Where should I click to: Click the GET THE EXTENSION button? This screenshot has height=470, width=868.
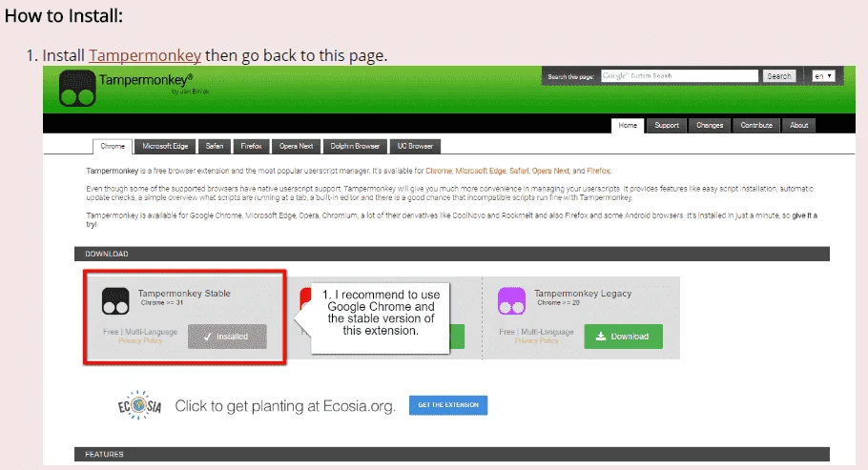tap(448, 405)
